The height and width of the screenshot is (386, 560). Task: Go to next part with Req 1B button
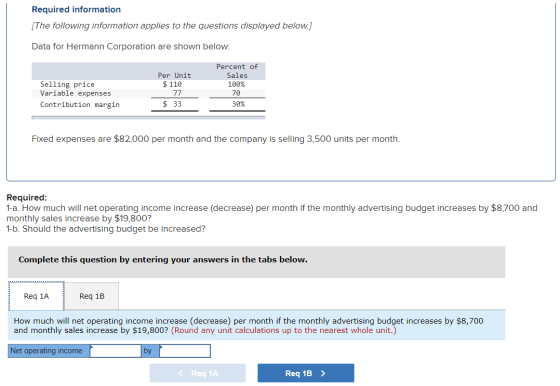click(x=306, y=373)
